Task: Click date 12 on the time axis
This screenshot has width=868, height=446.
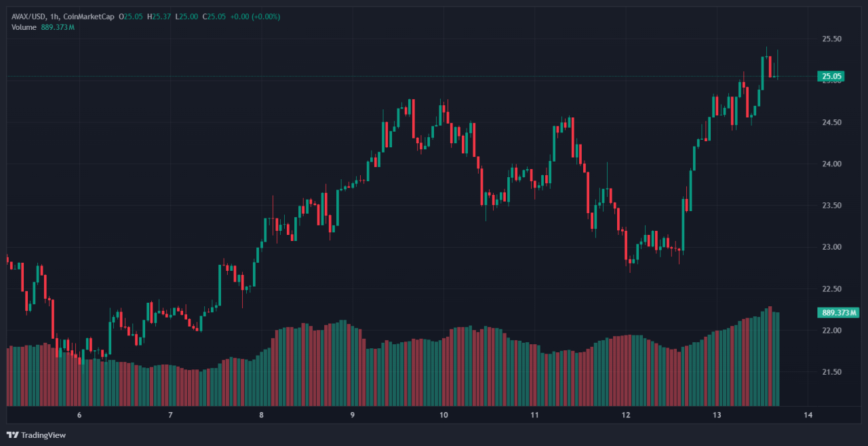Action: [625, 415]
